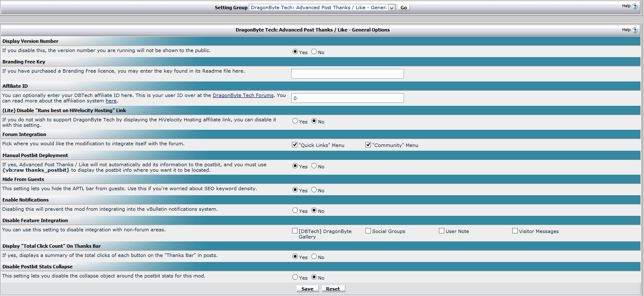Check the User Note checkbox
This screenshot has width=644, height=296.
tap(442, 231)
